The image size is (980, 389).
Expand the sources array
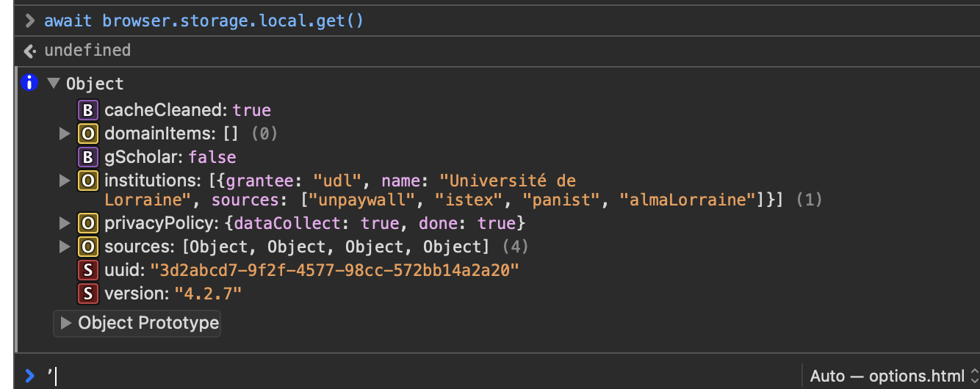pyautogui.click(x=65, y=246)
